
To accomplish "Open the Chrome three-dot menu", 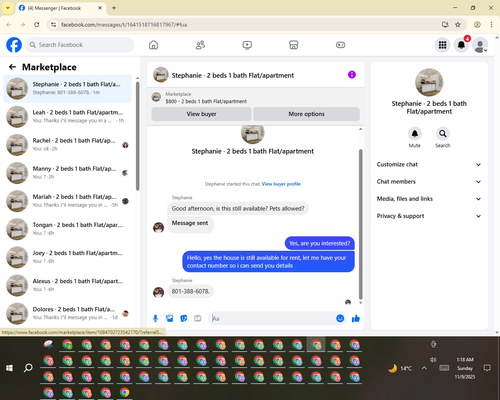I will (491, 24).
